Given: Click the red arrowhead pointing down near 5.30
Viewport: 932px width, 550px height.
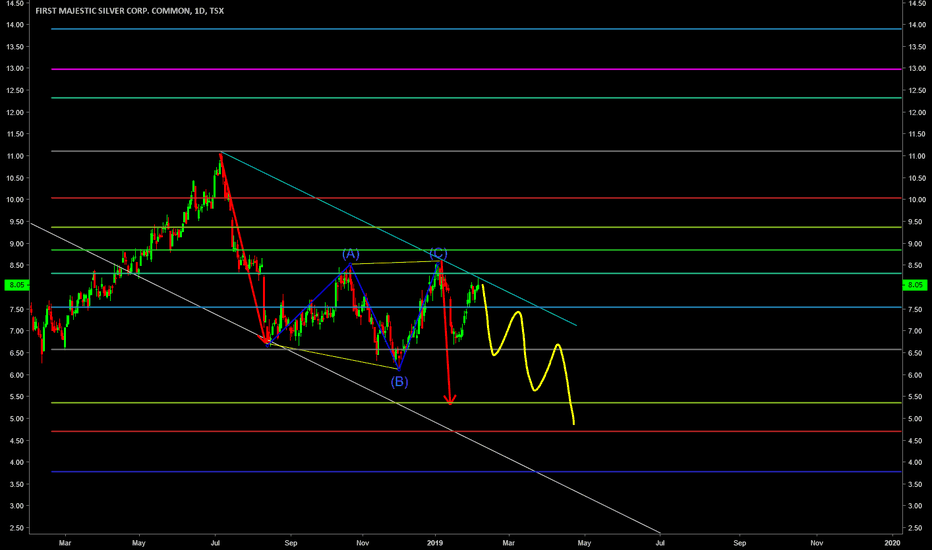Looking at the screenshot, I should click(x=450, y=400).
